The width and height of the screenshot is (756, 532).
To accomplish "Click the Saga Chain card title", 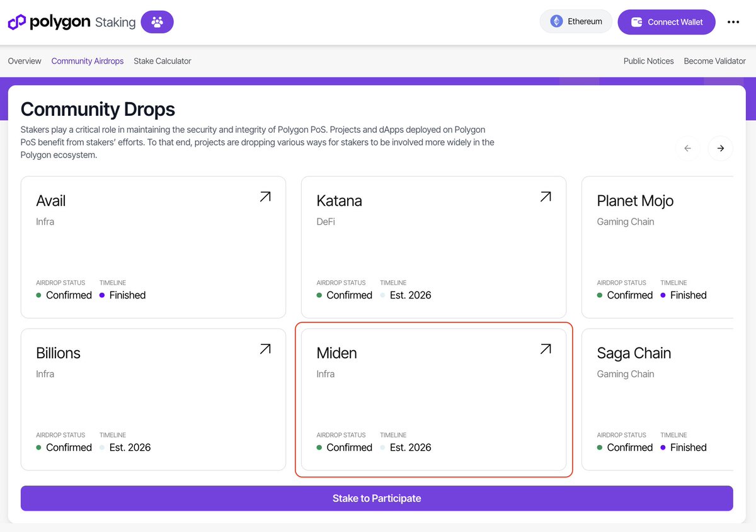I will [634, 353].
